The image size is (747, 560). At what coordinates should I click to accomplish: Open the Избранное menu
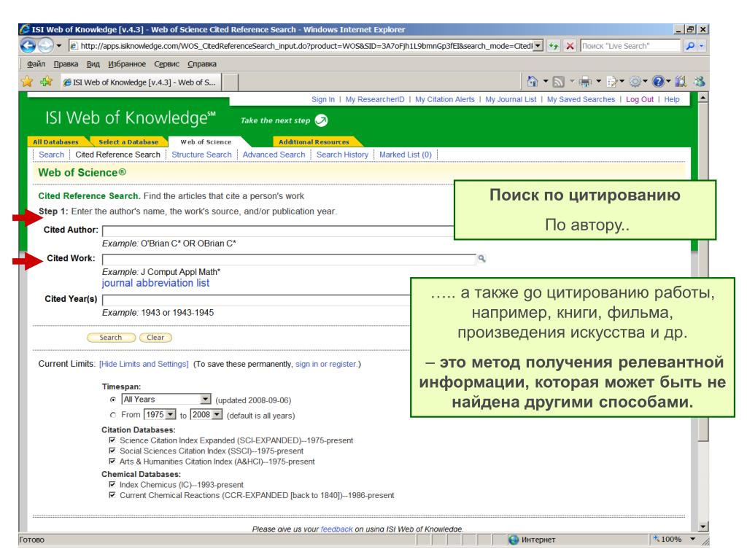[127, 64]
